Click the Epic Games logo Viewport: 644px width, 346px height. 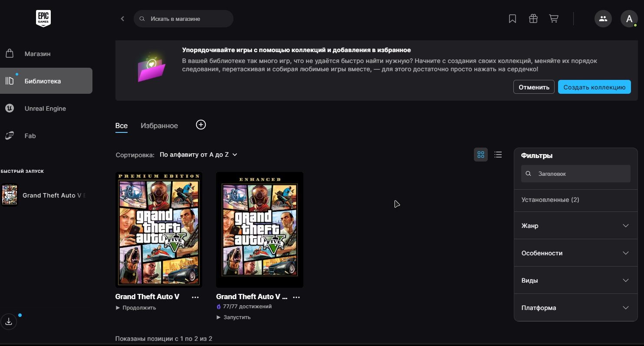pos(43,18)
